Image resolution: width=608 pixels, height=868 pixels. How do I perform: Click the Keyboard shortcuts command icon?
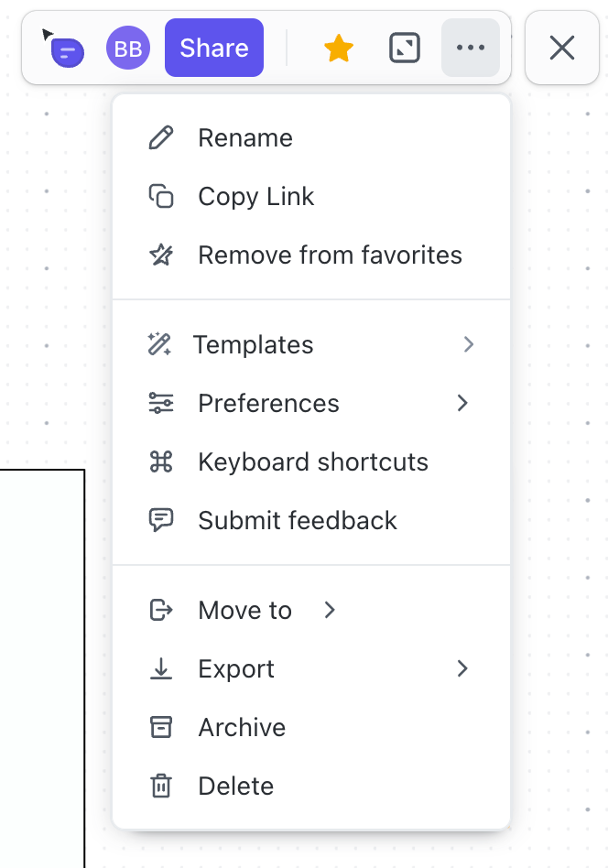(161, 461)
